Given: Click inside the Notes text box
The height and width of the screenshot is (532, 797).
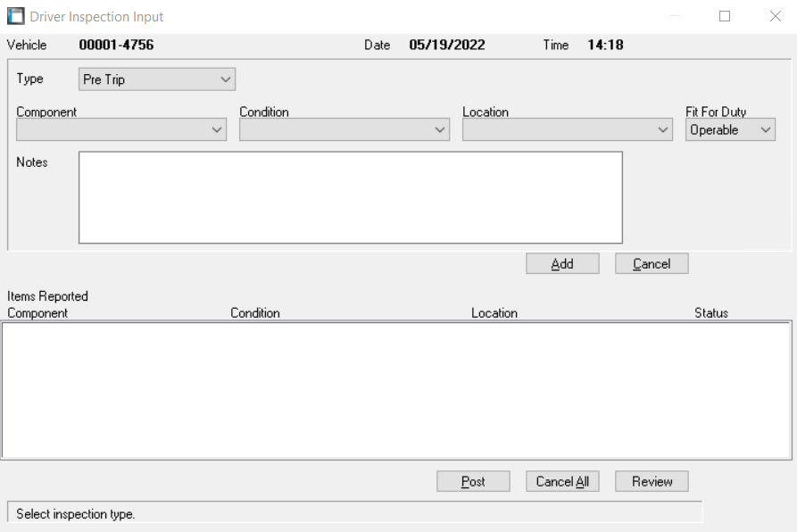Looking at the screenshot, I should (350, 197).
